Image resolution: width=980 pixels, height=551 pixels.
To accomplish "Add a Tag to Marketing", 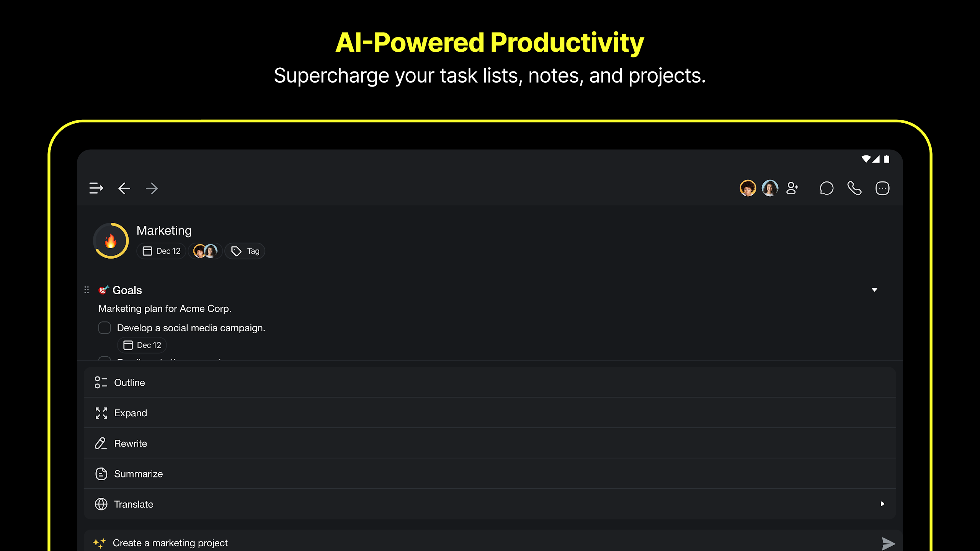I will pos(245,251).
